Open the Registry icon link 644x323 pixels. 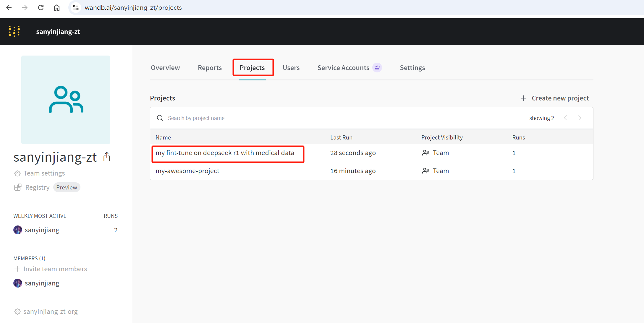[x=18, y=187]
